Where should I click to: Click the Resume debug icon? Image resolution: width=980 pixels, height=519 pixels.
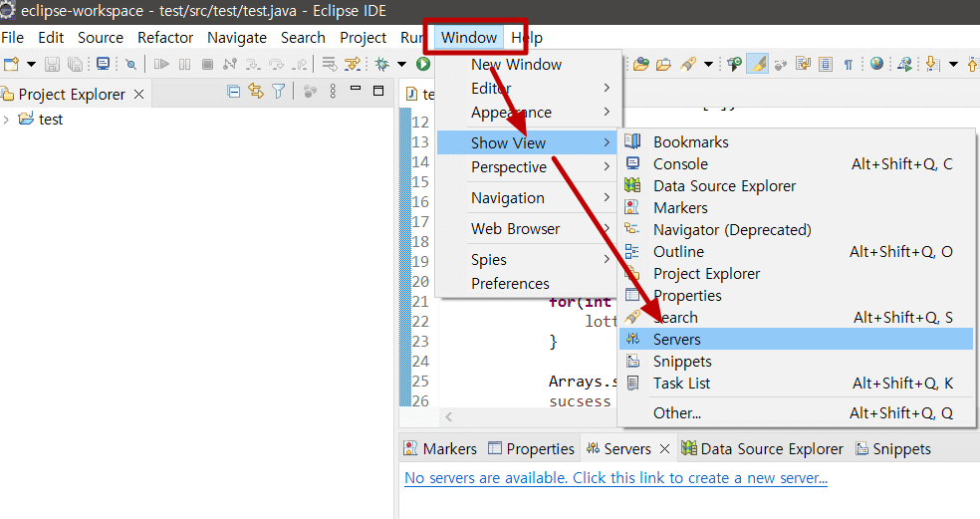[161, 64]
